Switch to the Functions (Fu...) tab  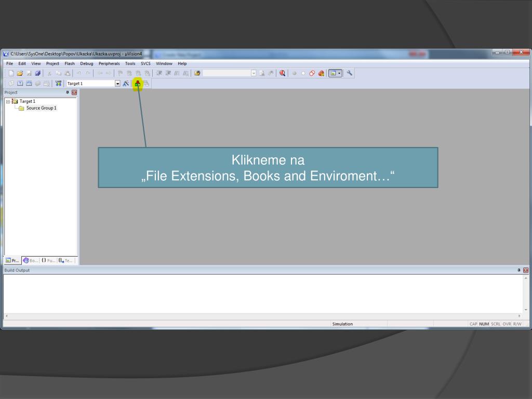(48, 260)
